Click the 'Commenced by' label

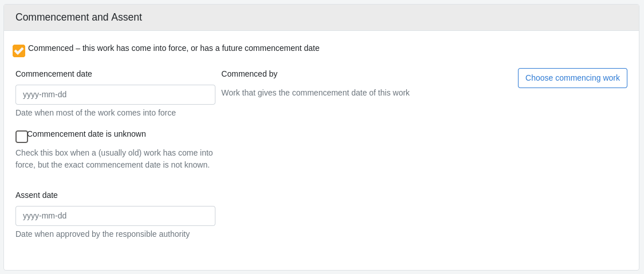point(249,74)
